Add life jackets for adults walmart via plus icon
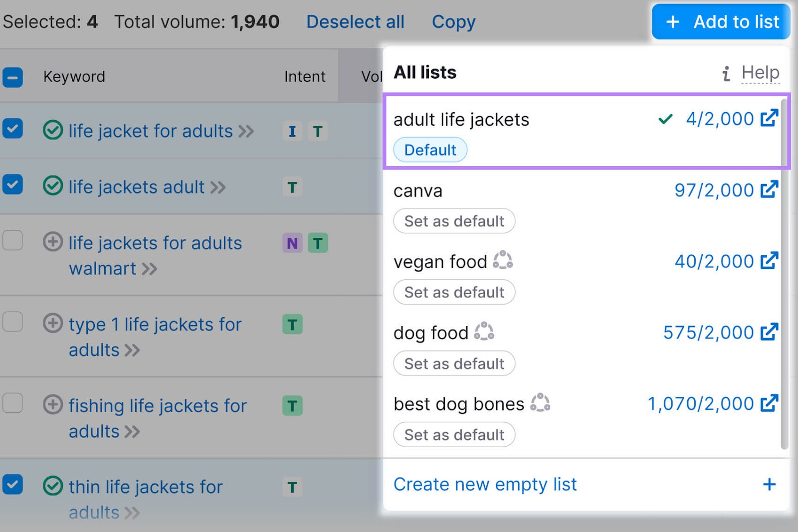 (x=53, y=242)
